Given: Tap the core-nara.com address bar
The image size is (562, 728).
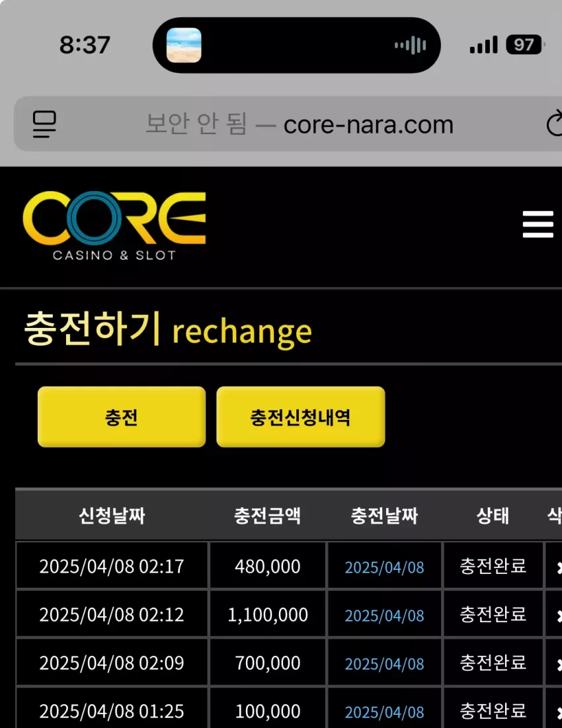Looking at the screenshot, I should pyautogui.click(x=288, y=124).
